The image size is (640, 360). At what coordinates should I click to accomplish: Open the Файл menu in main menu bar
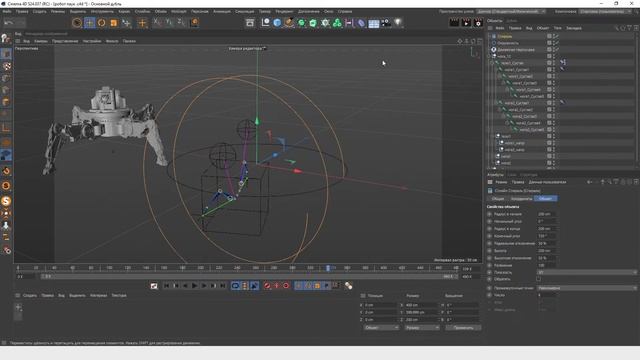coord(7,11)
